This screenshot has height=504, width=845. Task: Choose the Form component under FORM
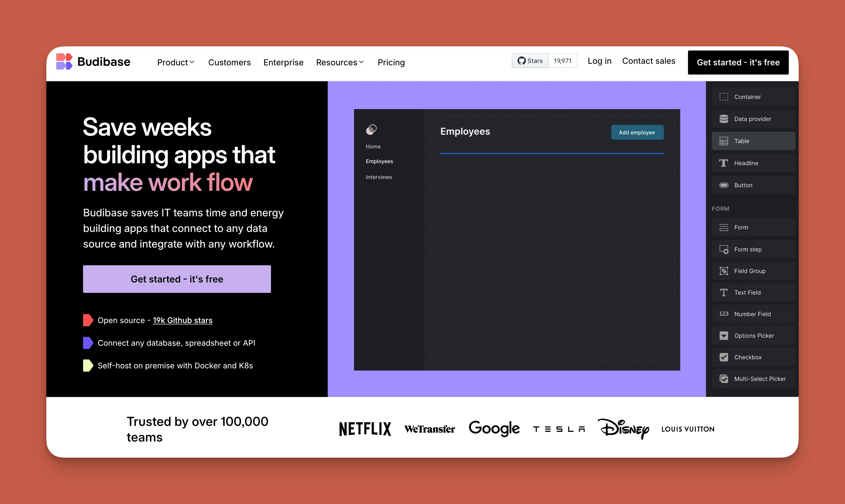753,227
